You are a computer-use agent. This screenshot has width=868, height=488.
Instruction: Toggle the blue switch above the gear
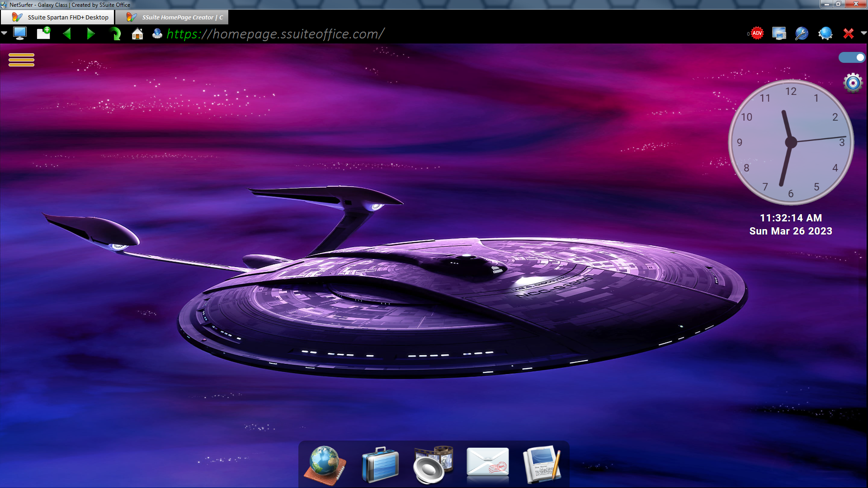pos(852,57)
